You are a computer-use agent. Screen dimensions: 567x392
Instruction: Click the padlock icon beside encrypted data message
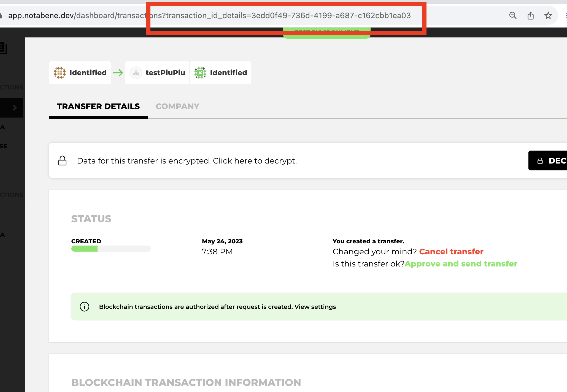click(63, 160)
